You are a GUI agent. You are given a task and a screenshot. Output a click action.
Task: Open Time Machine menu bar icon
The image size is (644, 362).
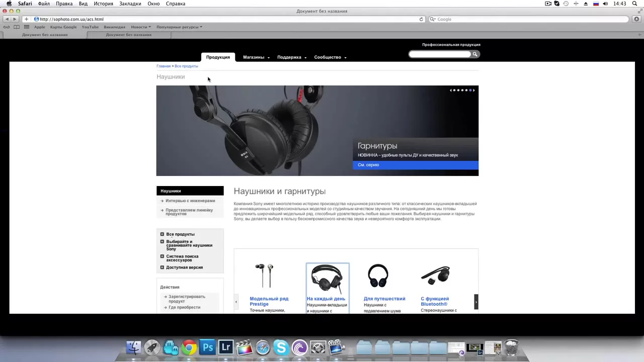pos(566,4)
